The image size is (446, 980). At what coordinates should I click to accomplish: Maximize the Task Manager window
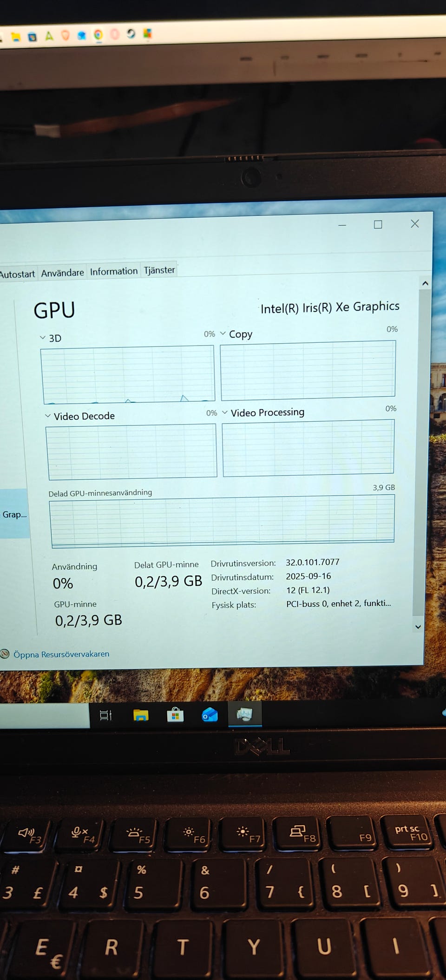tap(378, 224)
